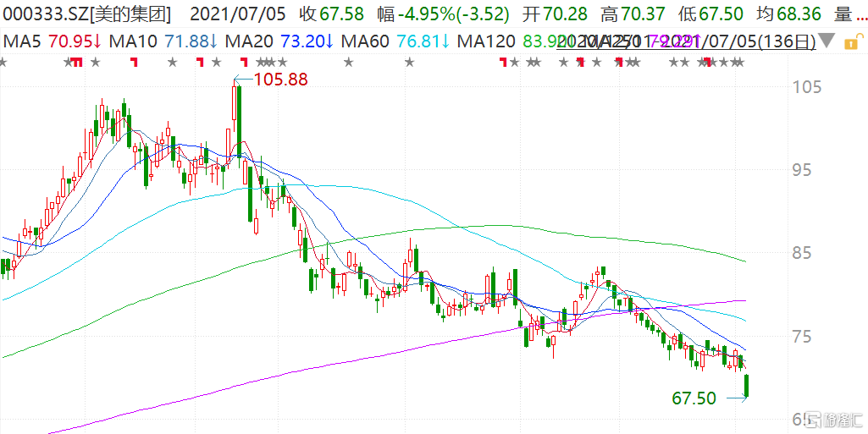Click the underlined date range ending 2021/07/05(136日)

687,41
